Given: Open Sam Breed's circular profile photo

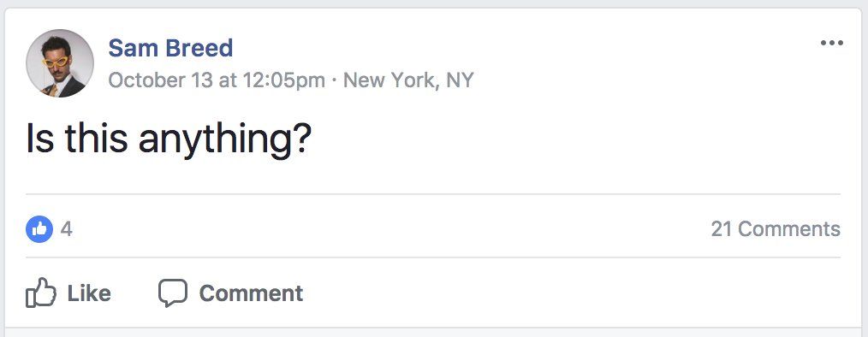Looking at the screenshot, I should click(60, 63).
